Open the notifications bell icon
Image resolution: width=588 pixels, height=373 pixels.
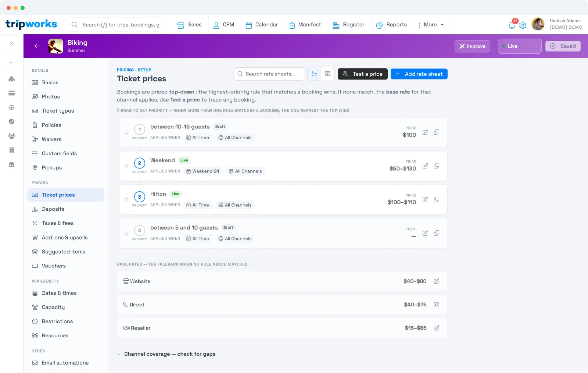tap(512, 25)
